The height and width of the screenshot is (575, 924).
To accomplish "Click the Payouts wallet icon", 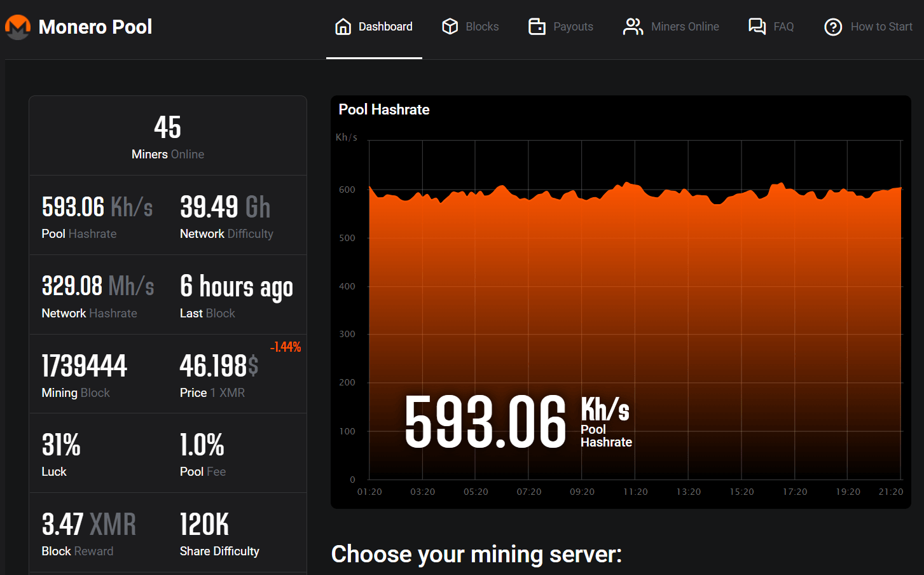I will click(x=537, y=27).
